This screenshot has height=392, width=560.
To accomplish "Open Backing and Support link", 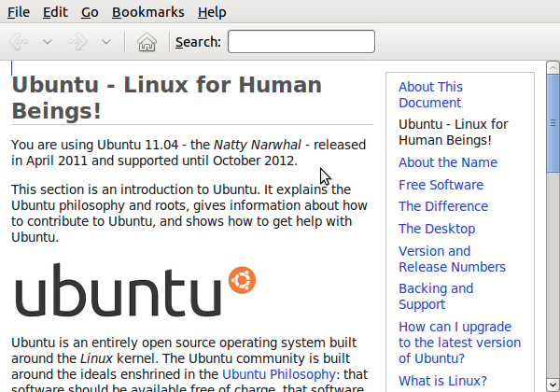I will [x=436, y=296].
